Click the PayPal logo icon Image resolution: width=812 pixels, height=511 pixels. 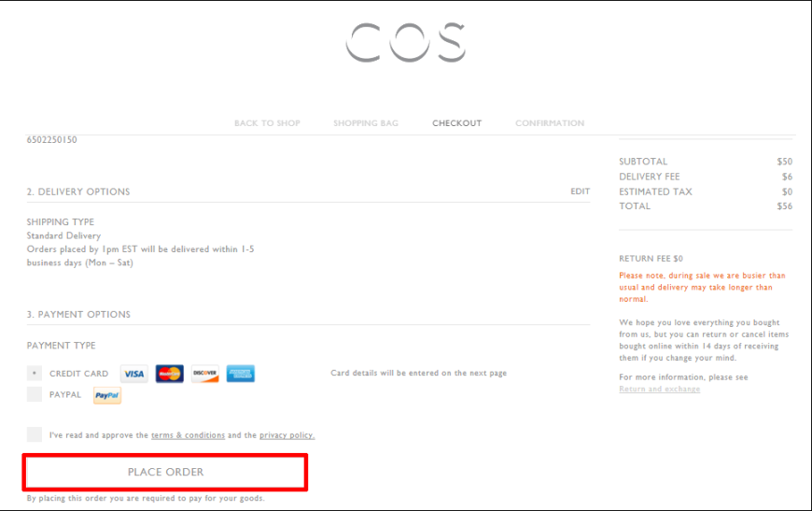click(x=107, y=395)
